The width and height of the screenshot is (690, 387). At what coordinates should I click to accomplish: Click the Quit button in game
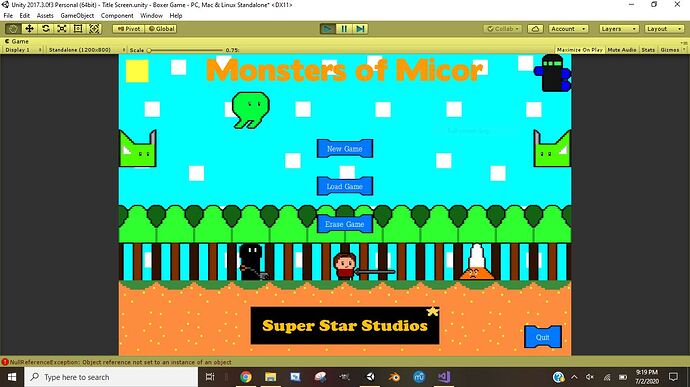click(x=543, y=337)
